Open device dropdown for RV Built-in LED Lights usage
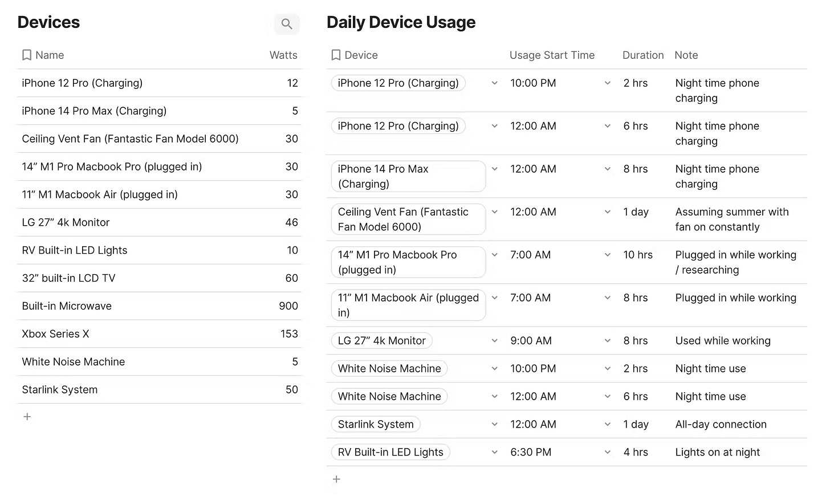The image size is (830, 504). tap(495, 452)
